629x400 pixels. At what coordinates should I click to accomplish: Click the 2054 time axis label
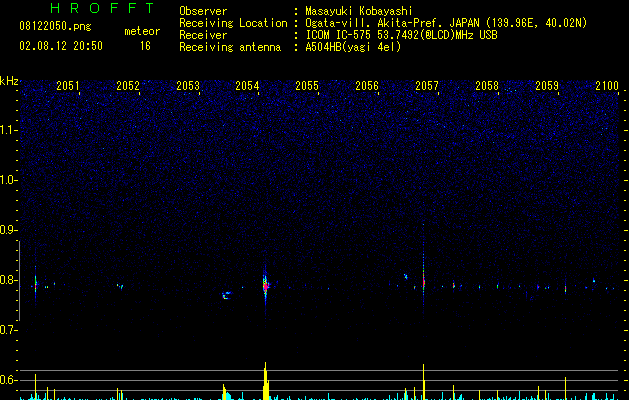[x=248, y=85]
